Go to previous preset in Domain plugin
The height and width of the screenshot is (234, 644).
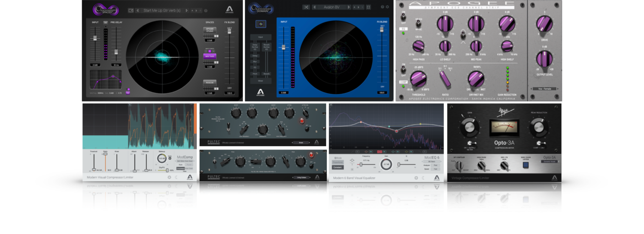tap(315, 7)
